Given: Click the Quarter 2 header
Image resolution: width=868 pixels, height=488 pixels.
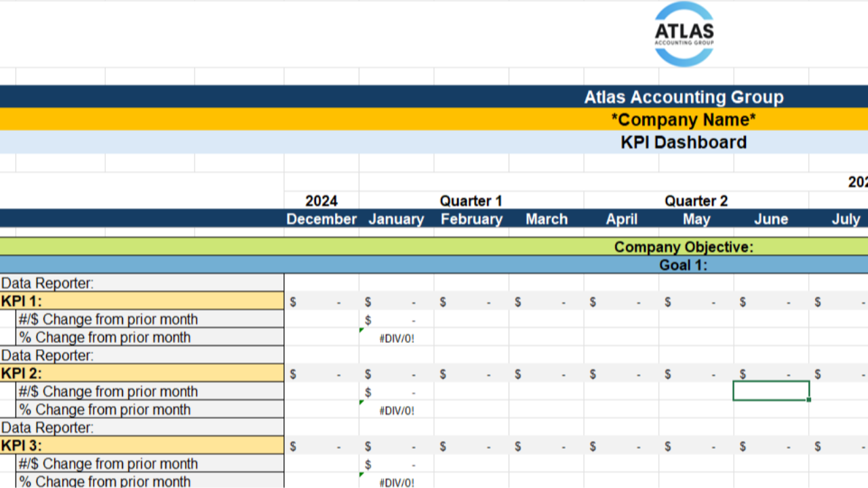Looking at the screenshot, I should [x=696, y=201].
